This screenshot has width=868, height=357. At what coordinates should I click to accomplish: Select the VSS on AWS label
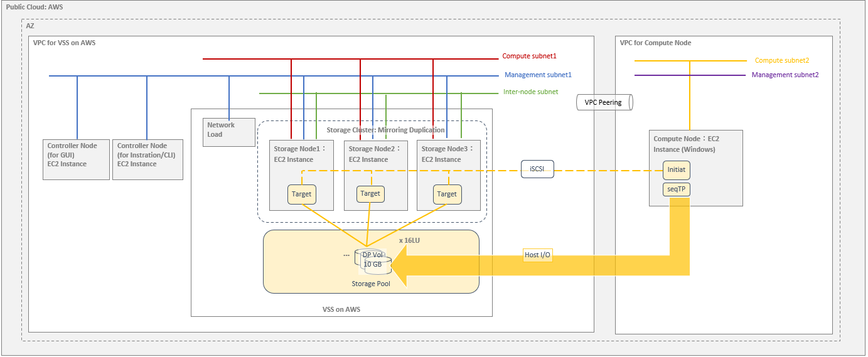tap(341, 309)
